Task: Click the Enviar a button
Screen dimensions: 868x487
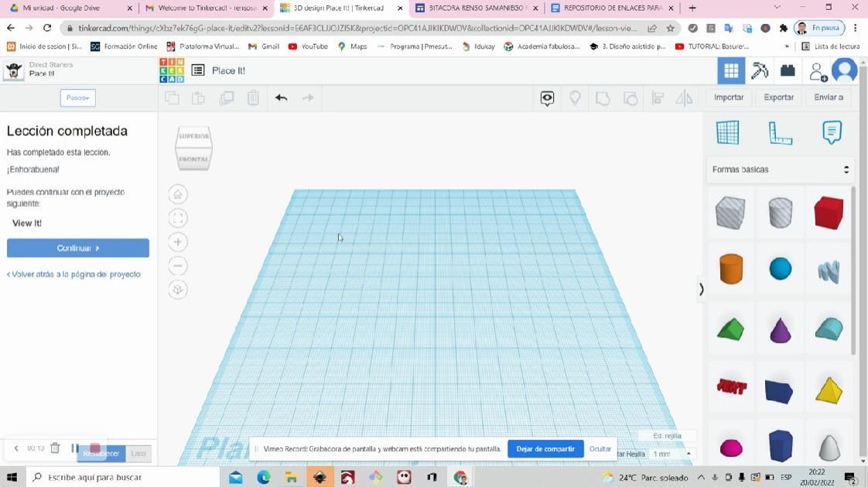Action: (829, 98)
